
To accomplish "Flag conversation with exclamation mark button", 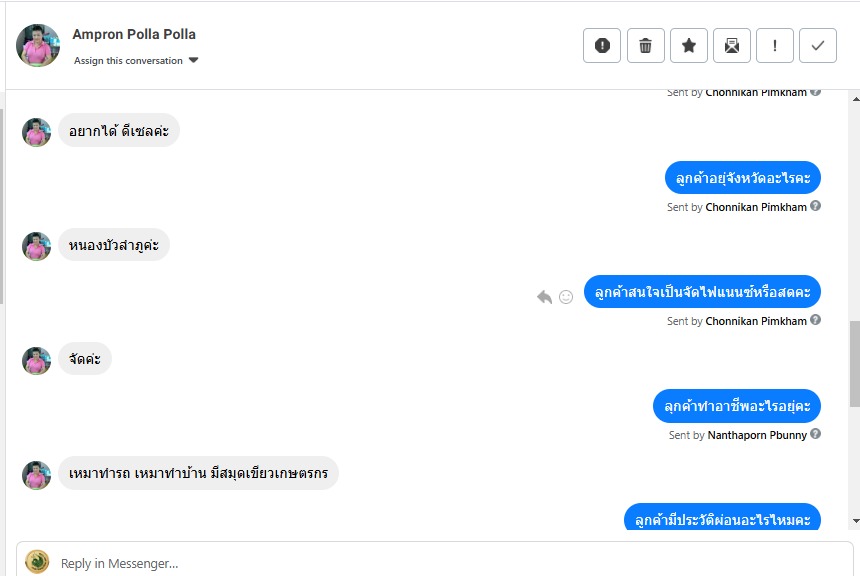I will [x=775, y=45].
